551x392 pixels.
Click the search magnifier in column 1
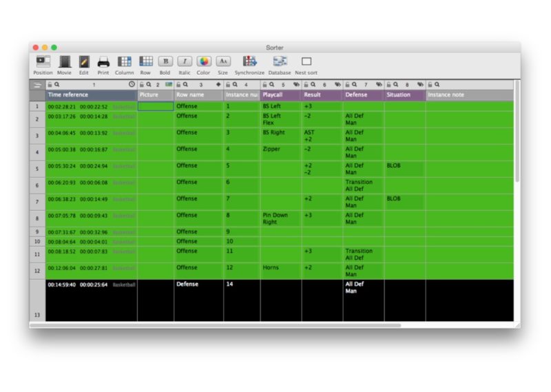pos(57,84)
